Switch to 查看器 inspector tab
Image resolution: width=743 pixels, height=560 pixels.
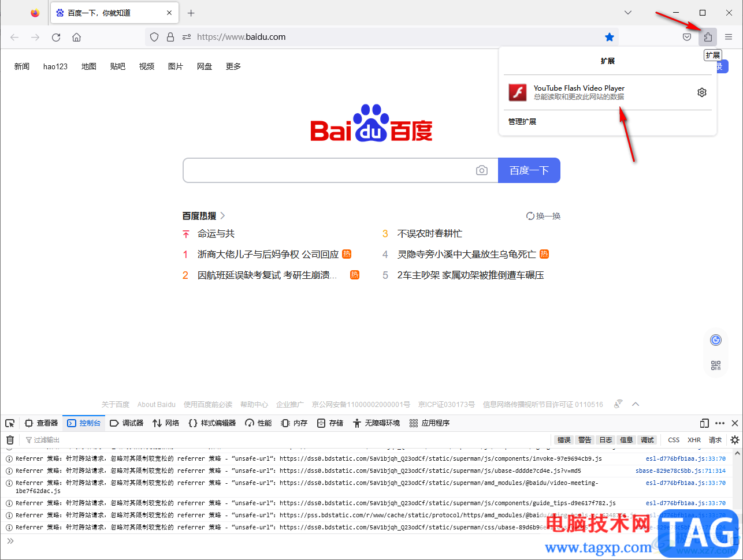[x=41, y=423]
